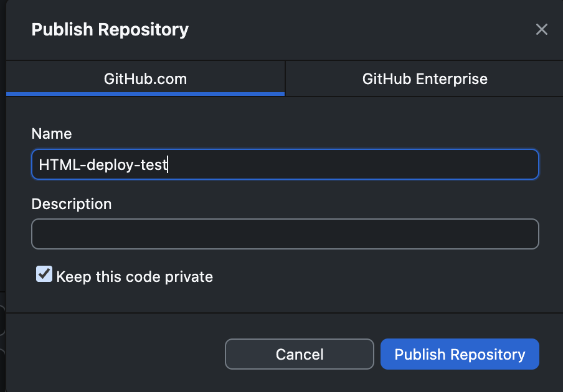The height and width of the screenshot is (392, 563).
Task: Click into the empty Description field
Action: click(285, 234)
